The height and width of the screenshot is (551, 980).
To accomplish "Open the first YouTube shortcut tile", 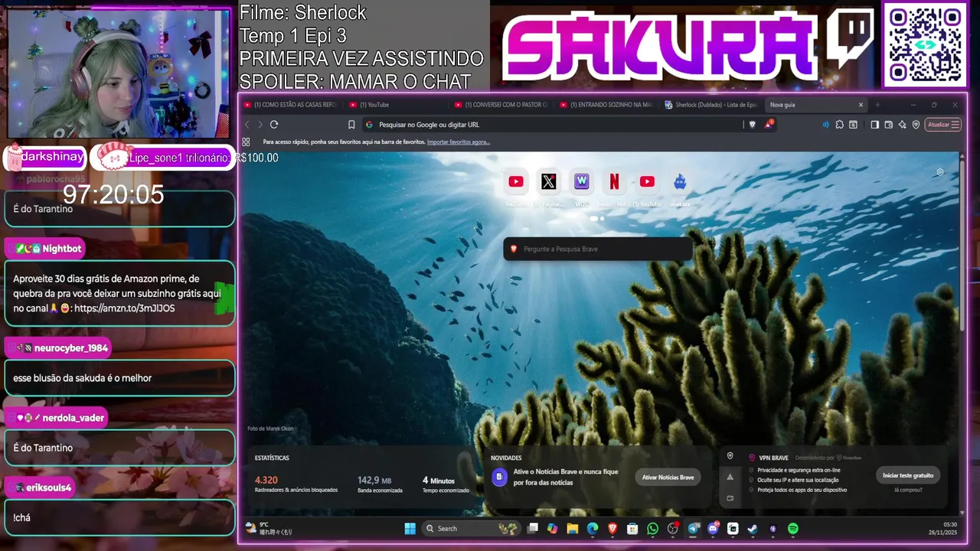I will click(516, 182).
